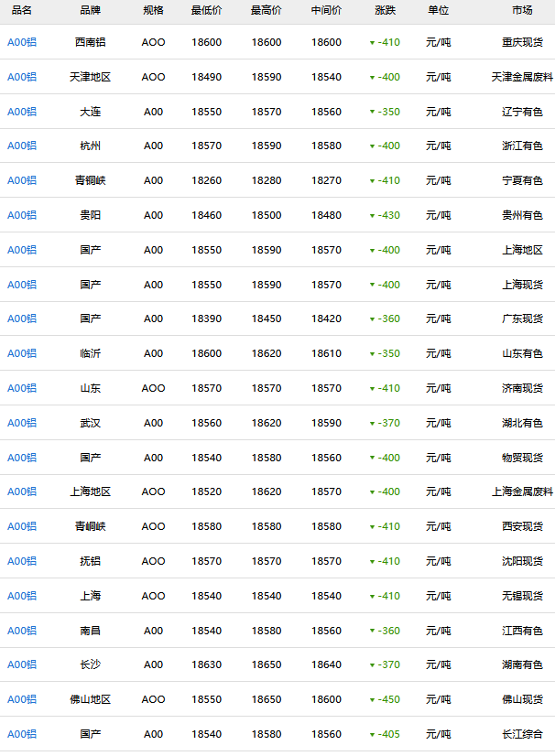Click the decline arrow beside -405 in 长江综合 row
The height and width of the screenshot is (756, 555).
click(x=372, y=735)
